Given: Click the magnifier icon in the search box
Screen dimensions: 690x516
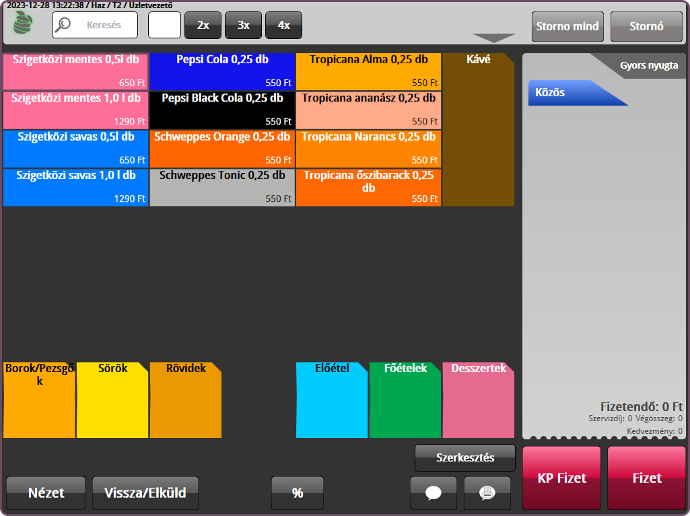Looking at the screenshot, I should click(x=64, y=25).
